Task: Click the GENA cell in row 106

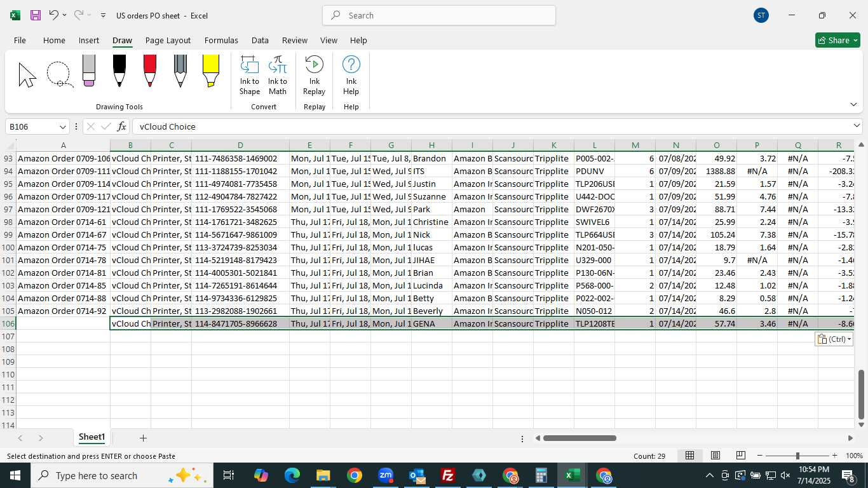Action: click(431, 323)
